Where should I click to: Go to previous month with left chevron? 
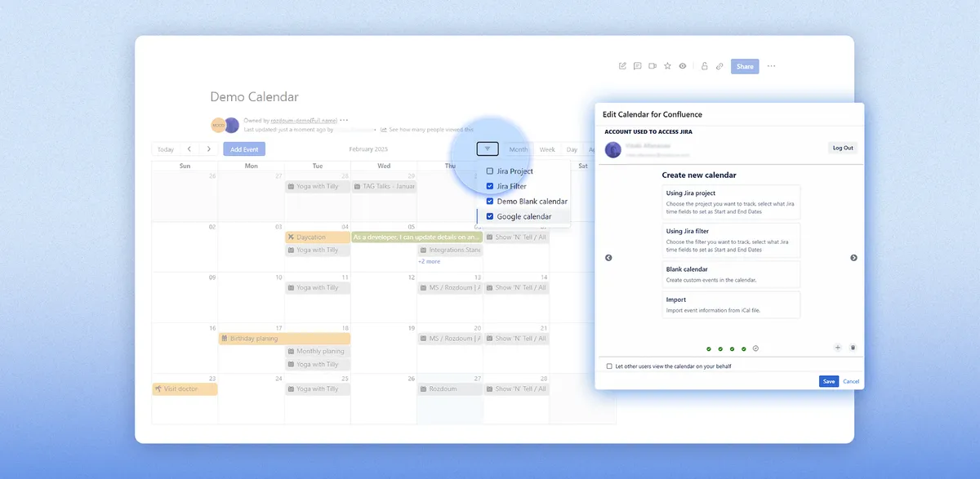189,149
